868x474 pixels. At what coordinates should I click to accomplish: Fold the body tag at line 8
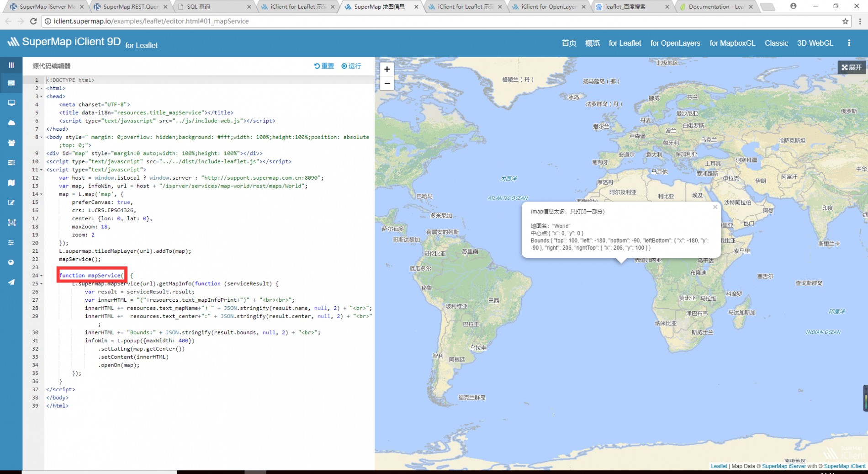41,137
